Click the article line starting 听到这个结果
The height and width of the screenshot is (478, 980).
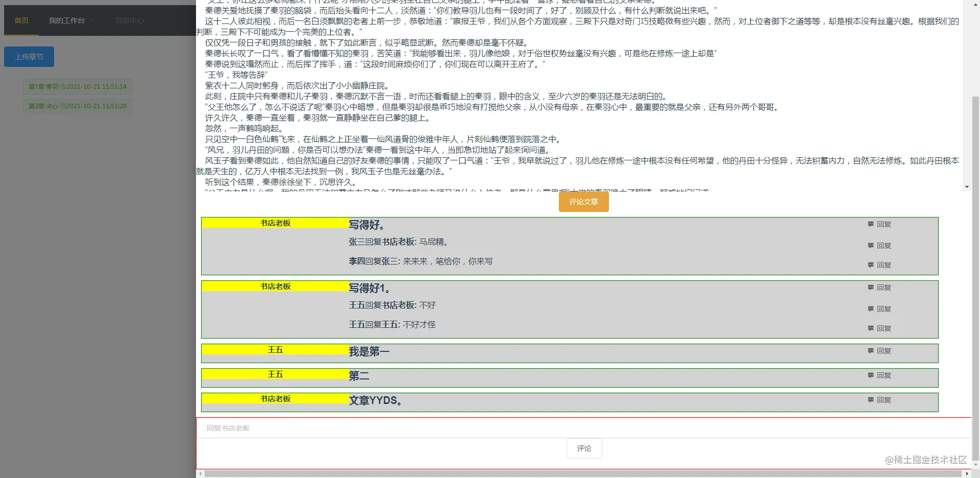(281, 182)
